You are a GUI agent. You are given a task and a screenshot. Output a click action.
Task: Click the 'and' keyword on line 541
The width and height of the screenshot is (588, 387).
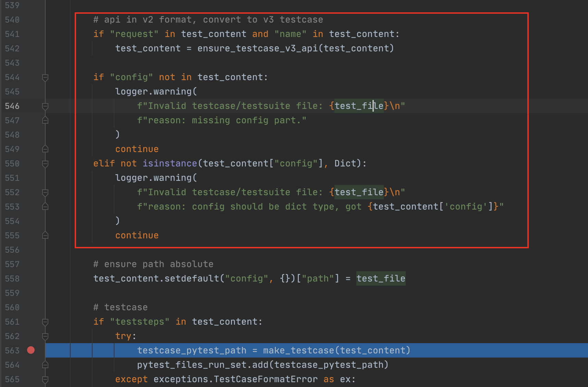260,34
